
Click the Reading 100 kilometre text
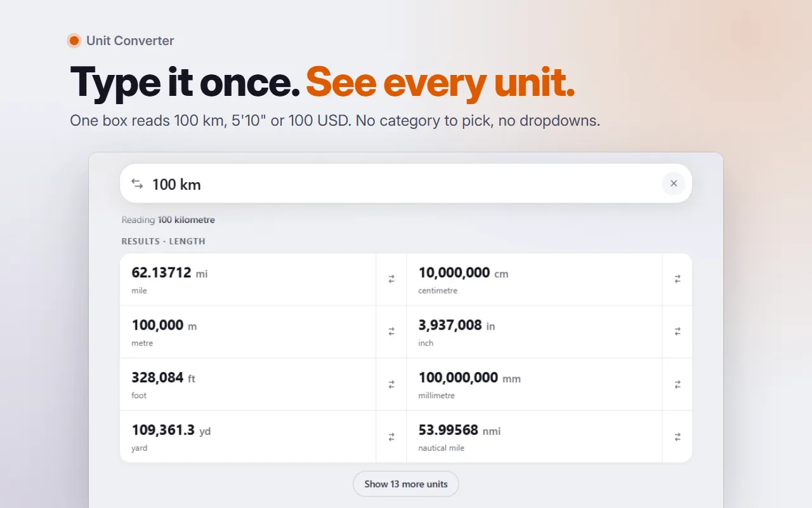168,220
